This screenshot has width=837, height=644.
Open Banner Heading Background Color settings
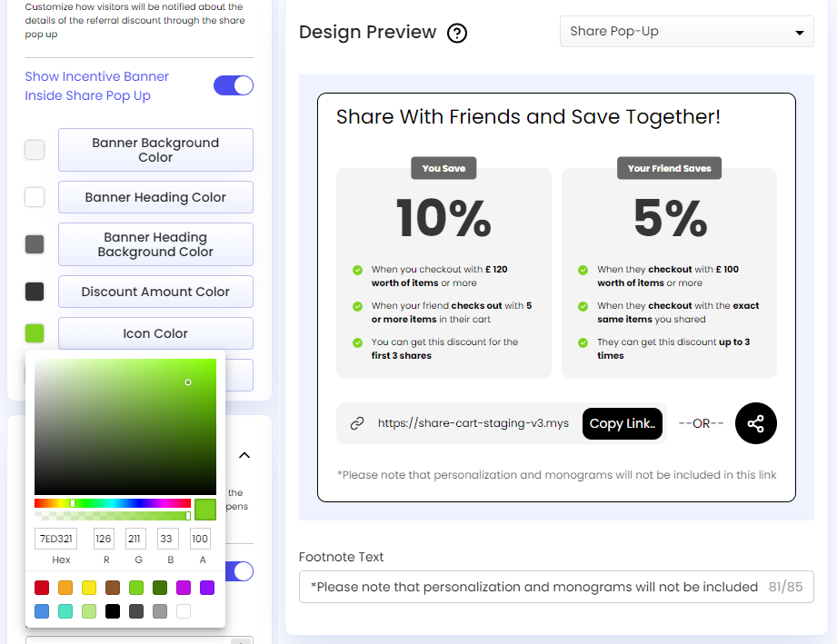[154, 244]
